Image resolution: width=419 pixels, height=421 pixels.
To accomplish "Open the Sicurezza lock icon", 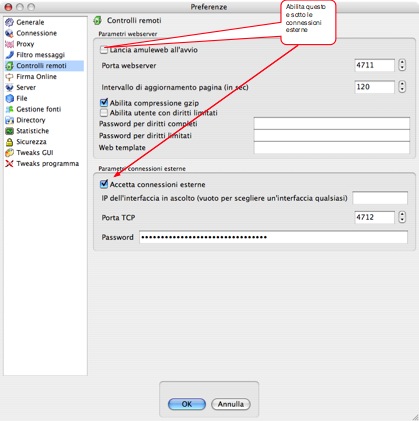I will click(x=9, y=142).
